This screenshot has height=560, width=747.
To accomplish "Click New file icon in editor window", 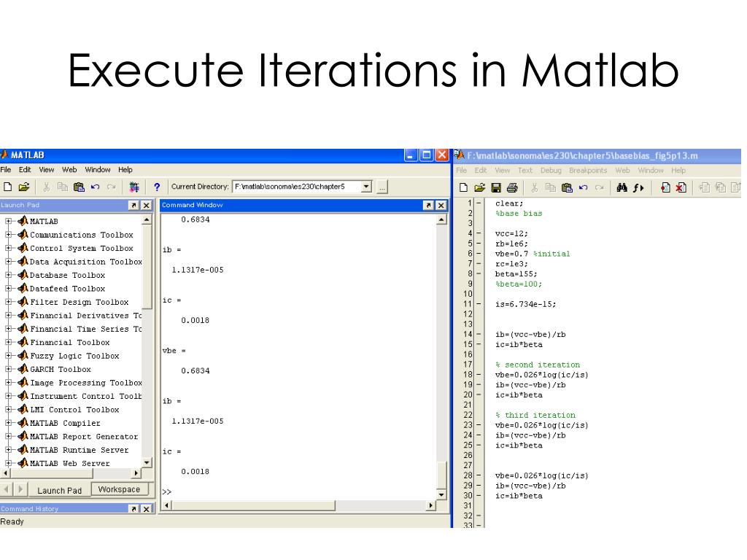I will pos(463,187).
